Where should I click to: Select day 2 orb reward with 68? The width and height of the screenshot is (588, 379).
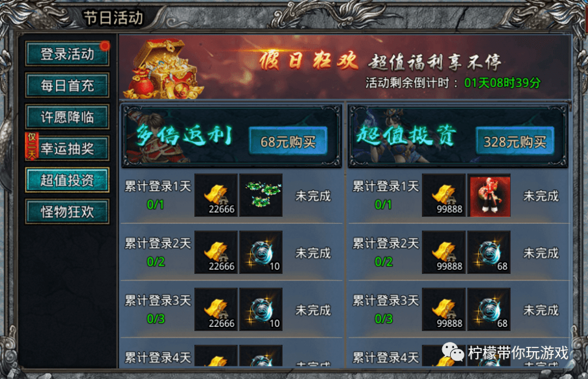point(489,252)
